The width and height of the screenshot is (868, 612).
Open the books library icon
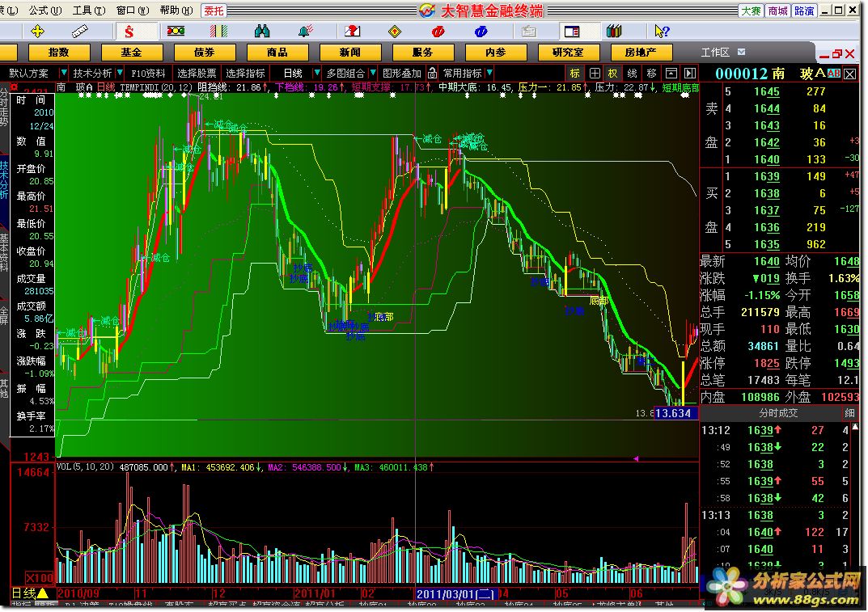[x=614, y=31]
